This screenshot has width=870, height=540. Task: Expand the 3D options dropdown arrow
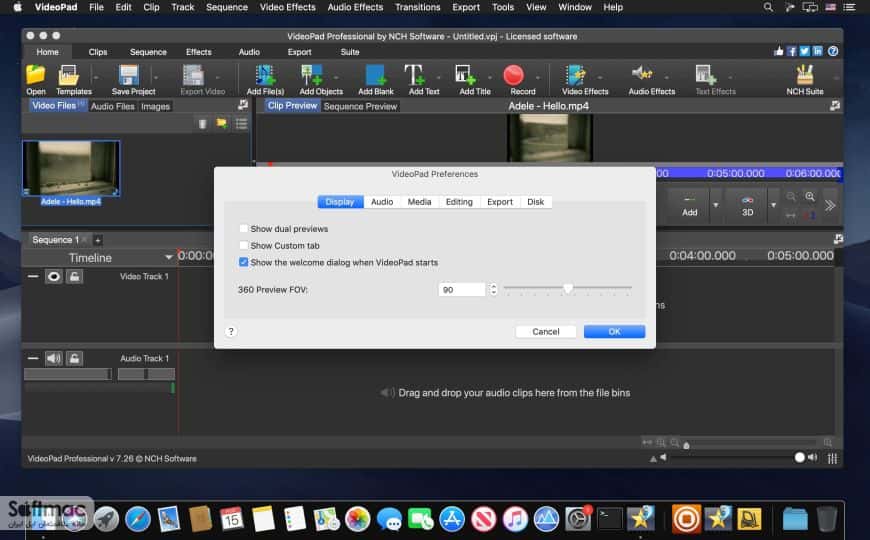(x=773, y=205)
